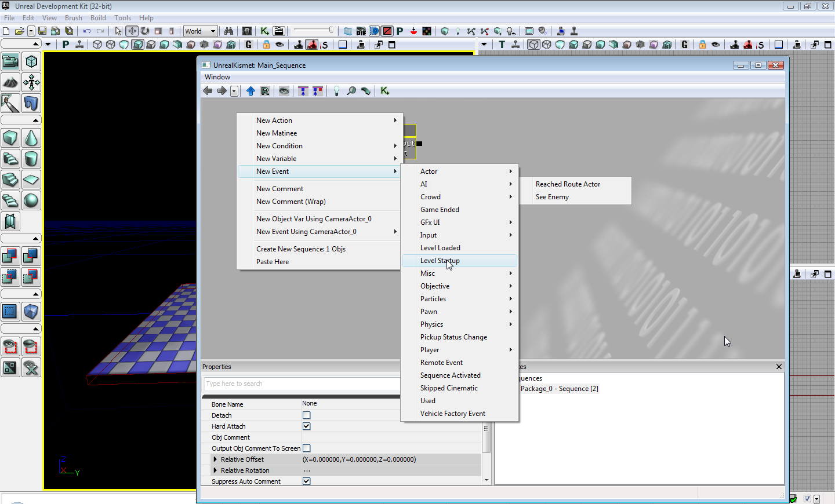Select Camera mode in left toolbox

click(x=10, y=61)
